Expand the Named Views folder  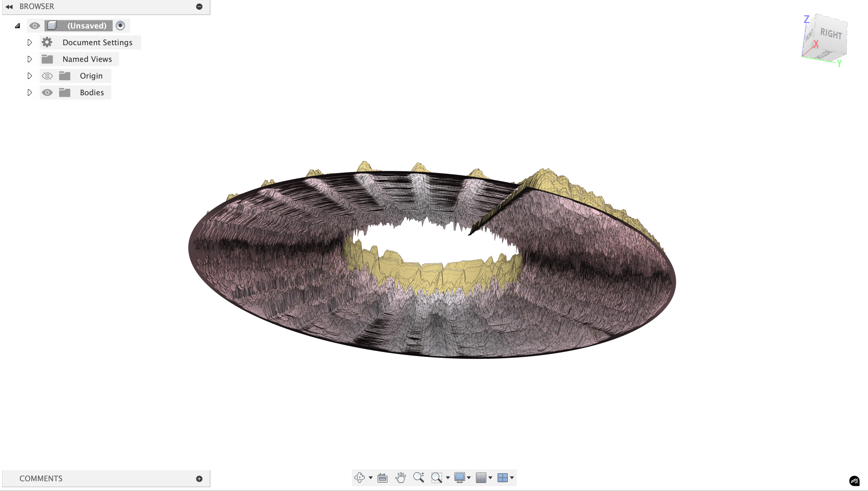pyautogui.click(x=30, y=59)
